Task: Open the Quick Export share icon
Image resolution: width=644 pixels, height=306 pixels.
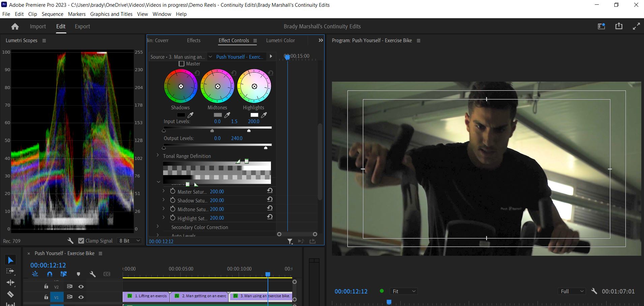Action: [619, 26]
